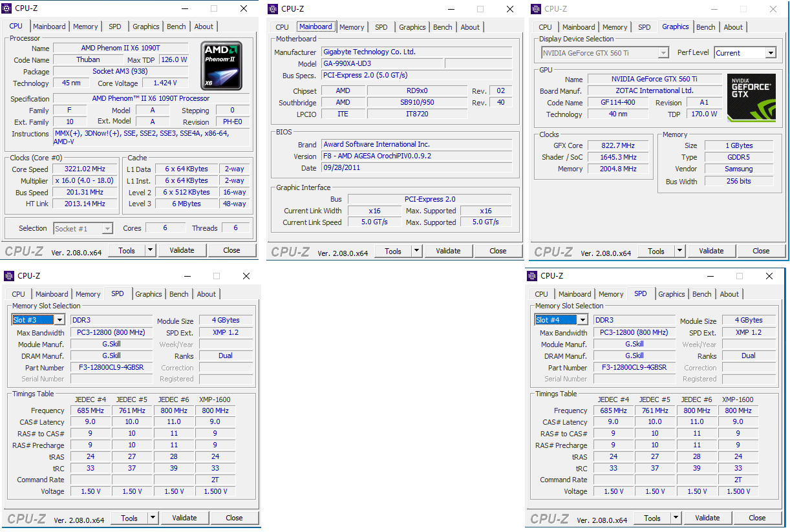Viewport: 790px width, 532px height.
Task: Open Memory tab in the Graphics window
Action: tap(614, 27)
